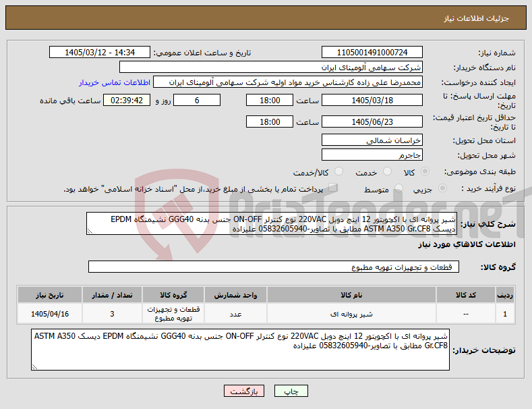Click the requester field محمدرضا علی زاده
This screenshot has height=409, width=532.
[x=288, y=82]
